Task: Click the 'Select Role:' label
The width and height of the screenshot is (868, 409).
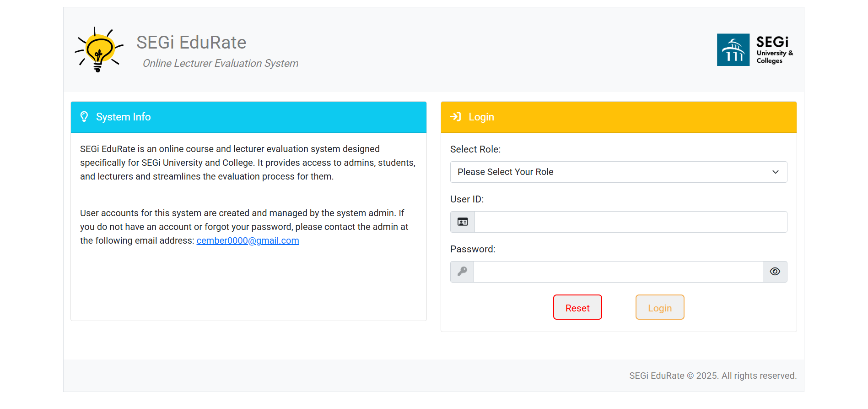Action: click(475, 149)
